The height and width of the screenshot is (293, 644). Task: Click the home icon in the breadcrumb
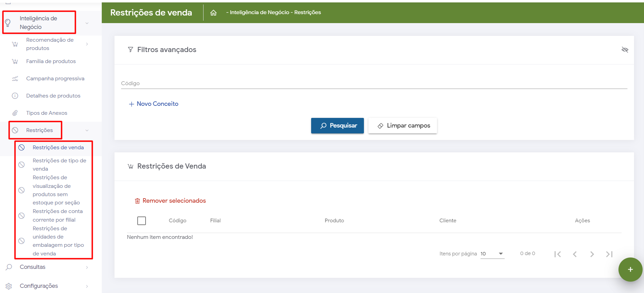[x=214, y=13]
